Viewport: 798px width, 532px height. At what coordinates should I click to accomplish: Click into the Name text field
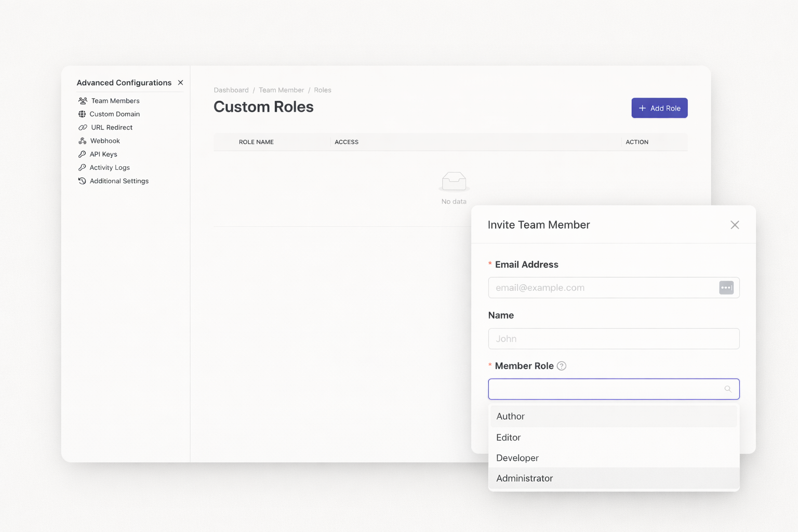[613, 339]
